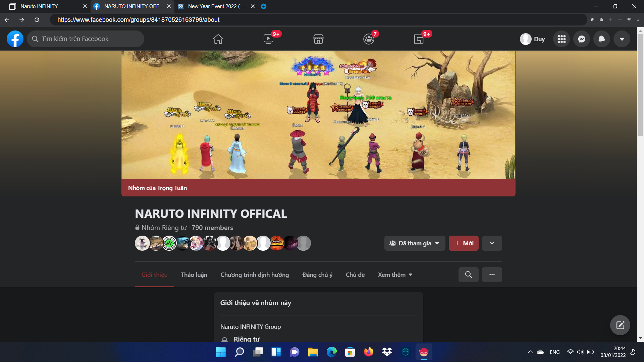
Task: Open the Watch video tab icon
Action: tap(268, 39)
